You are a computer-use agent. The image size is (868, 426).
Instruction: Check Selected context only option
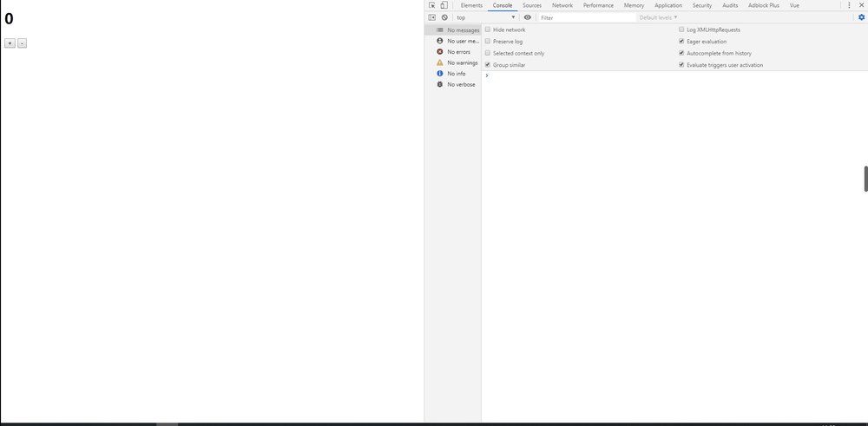(488, 53)
